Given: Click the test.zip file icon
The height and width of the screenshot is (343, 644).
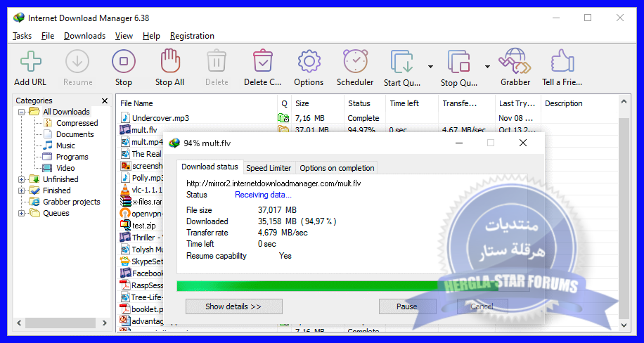Looking at the screenshot, I should coord(125,226).
